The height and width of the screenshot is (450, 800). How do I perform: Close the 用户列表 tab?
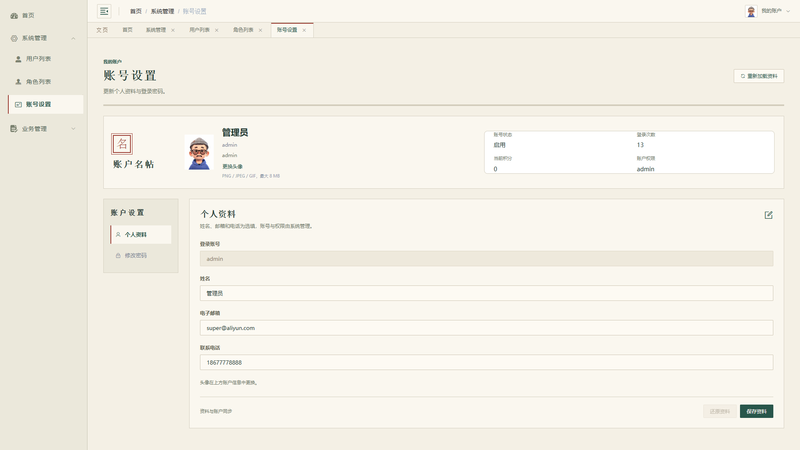217,30
